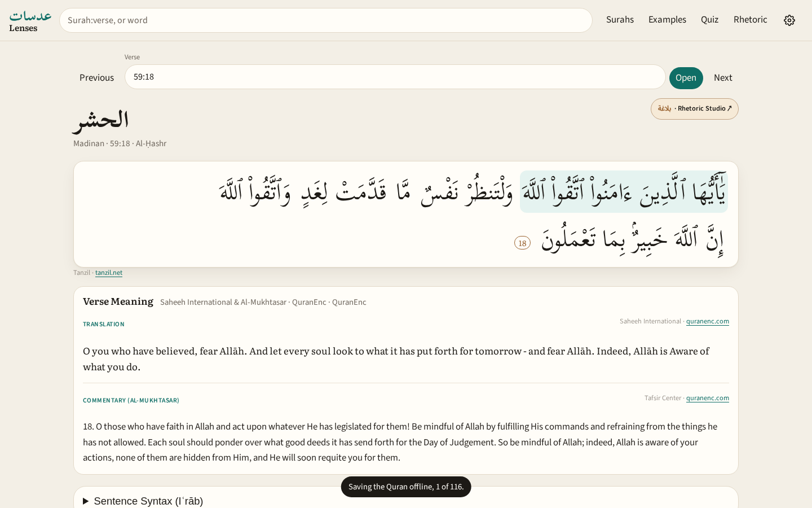Open the Surahs menu
812x508 pixels.
620,20
